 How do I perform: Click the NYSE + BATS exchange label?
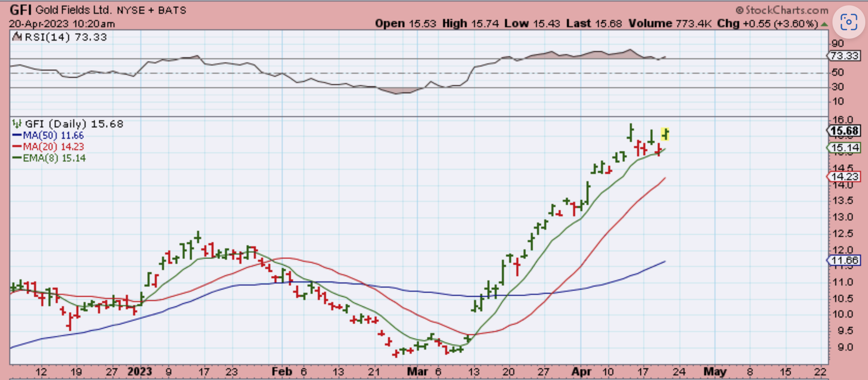[151, 10]
